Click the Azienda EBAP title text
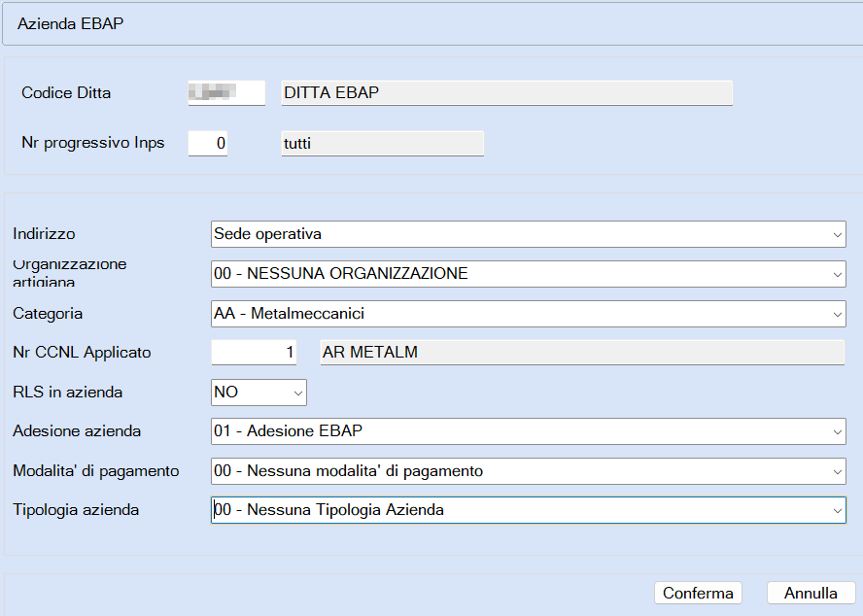This screenshot has width=863, height=616. [70, 23]
